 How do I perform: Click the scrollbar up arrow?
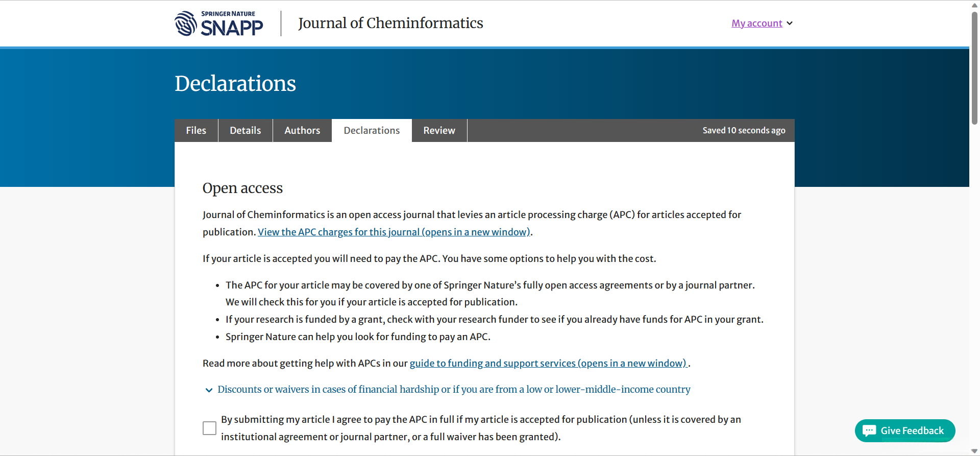click(974, 5)
